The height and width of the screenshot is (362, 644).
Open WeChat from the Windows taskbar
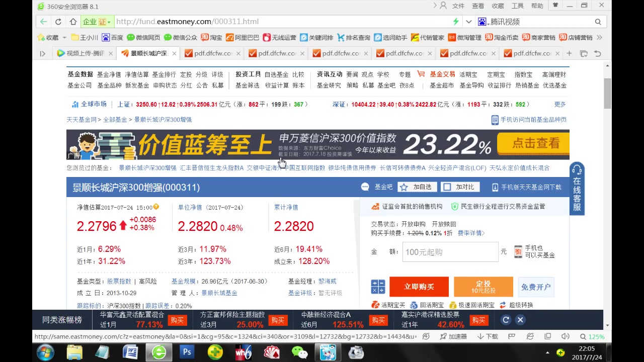point(300,352)
